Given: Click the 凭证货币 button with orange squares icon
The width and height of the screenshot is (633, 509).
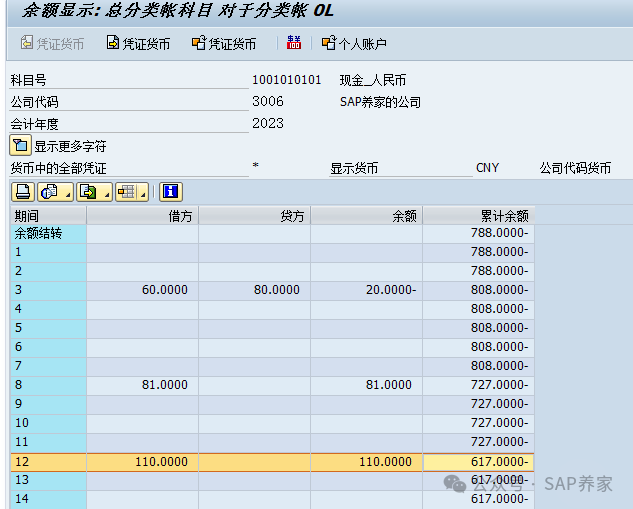Looking at the screenshot, I should click(224, 43).
